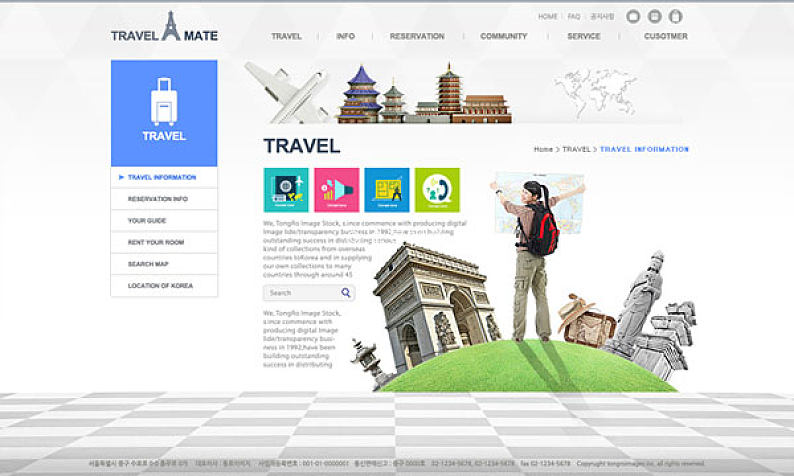Click the blue TRAVEL suitcase banner
The image size is (794, 476).
(164, 113)
